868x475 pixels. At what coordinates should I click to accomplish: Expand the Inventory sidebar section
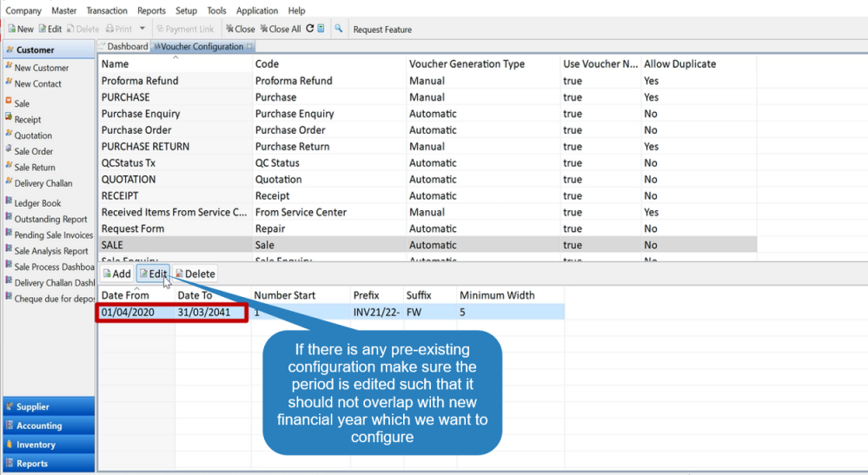pyautogui.click(x=49, y=445)
